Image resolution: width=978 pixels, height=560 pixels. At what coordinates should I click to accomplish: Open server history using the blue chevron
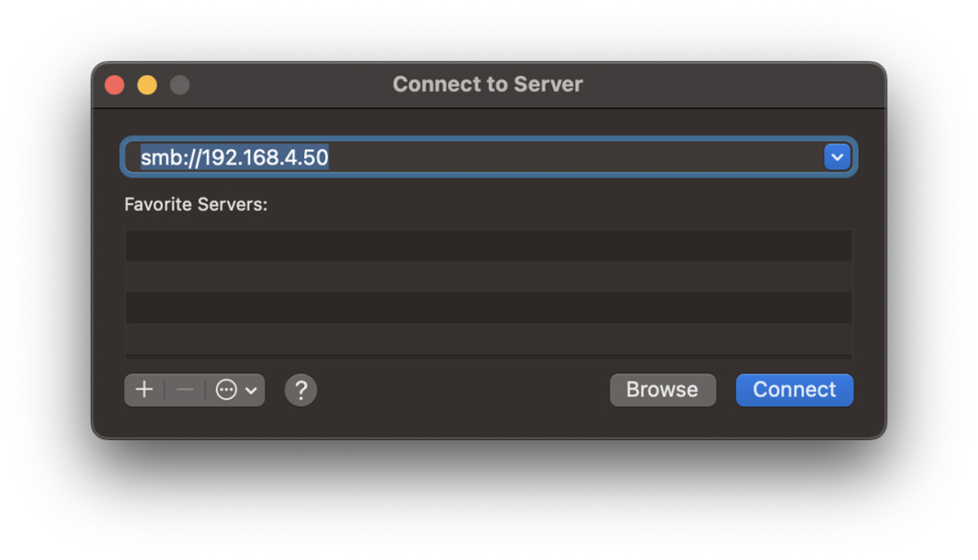(x=836, y=157)
